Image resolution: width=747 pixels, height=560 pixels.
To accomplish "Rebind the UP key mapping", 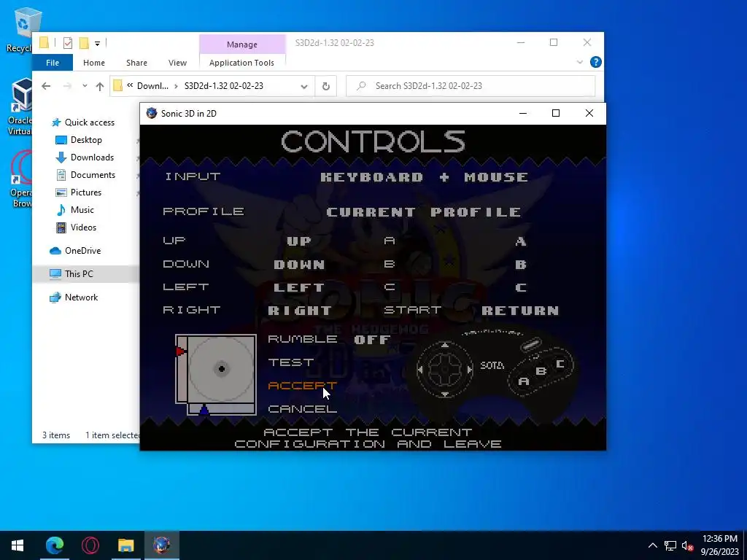I will tap(299, 241).
